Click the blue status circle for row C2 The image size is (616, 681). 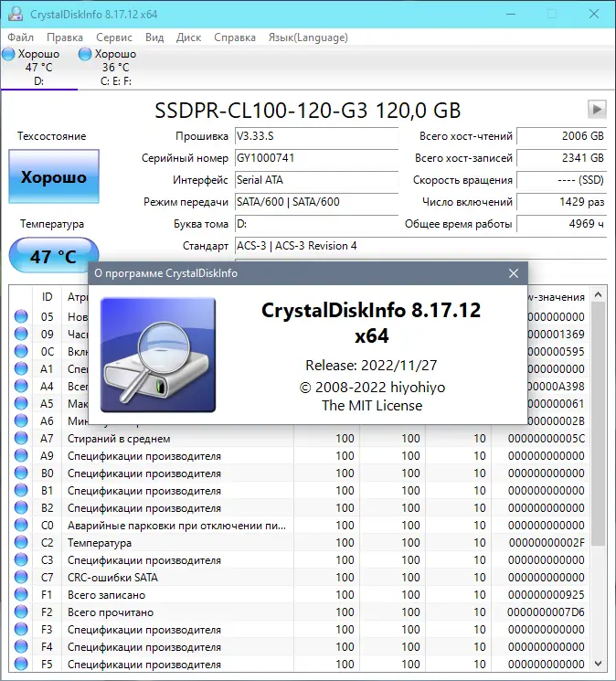(21, 542)
